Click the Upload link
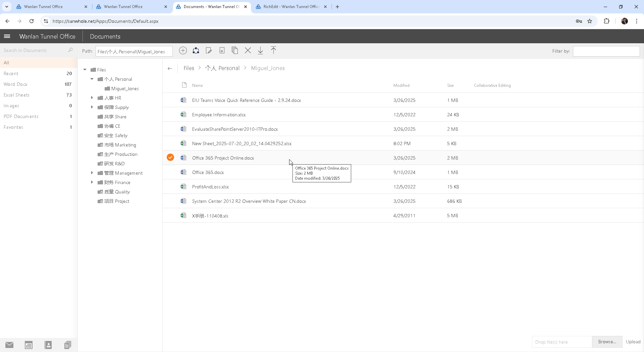This screenshot has height=352, width=644. tap(633, 342)
